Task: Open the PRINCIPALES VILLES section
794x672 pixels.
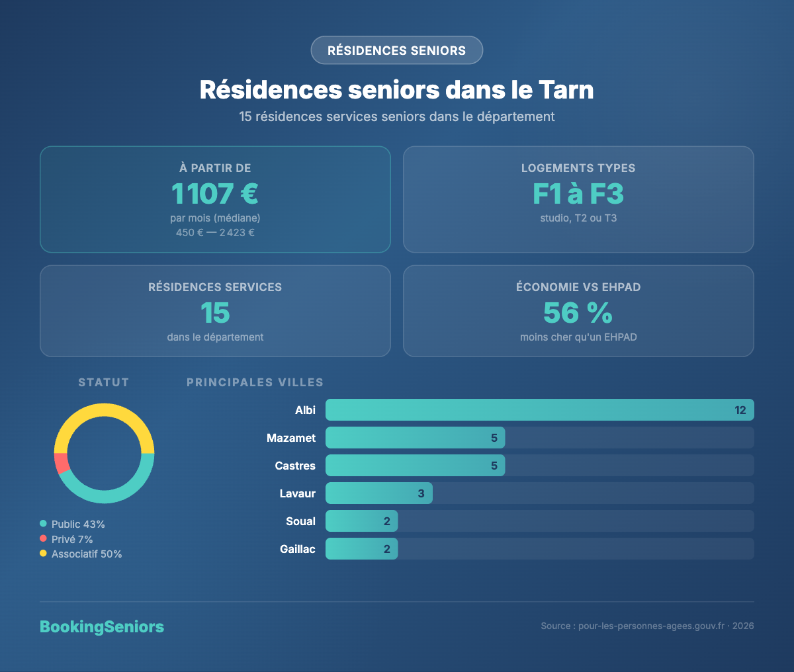Action: (x=255, y=382)
